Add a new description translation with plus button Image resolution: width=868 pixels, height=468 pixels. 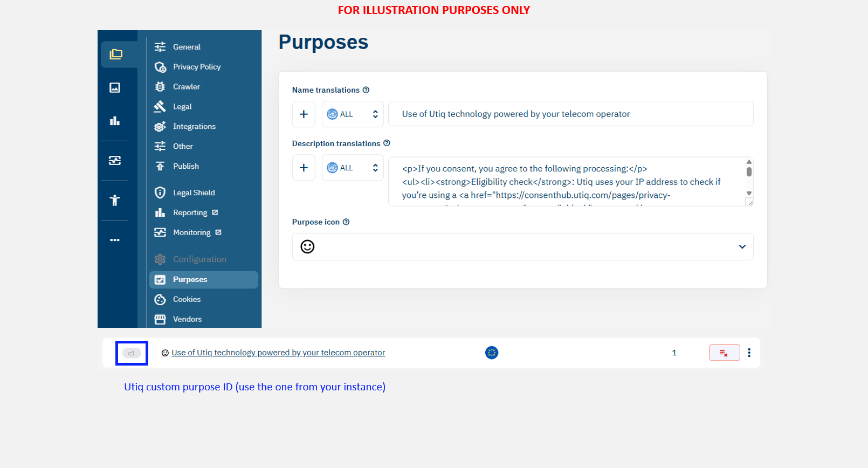tap(304, 168)
